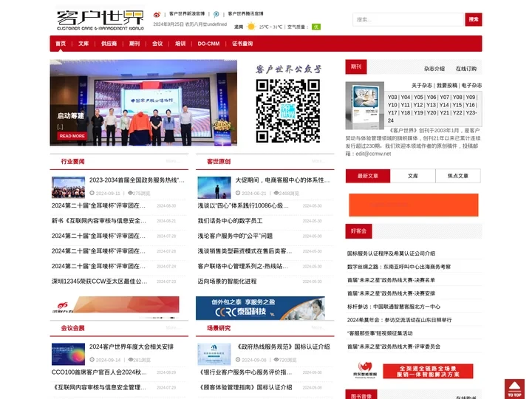Open the 客户世界新浪官博 link
532x399 pixels.
[x=187, y=13]
